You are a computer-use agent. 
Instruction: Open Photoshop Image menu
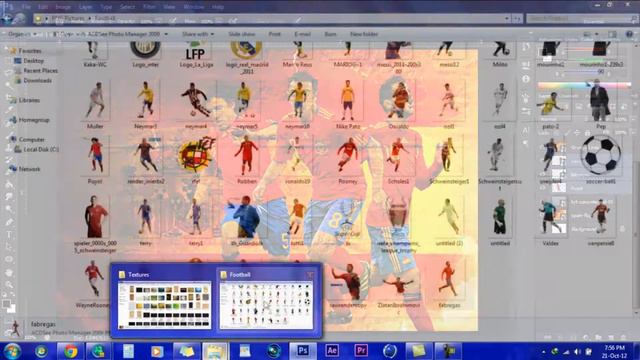[x=63, y=7]
